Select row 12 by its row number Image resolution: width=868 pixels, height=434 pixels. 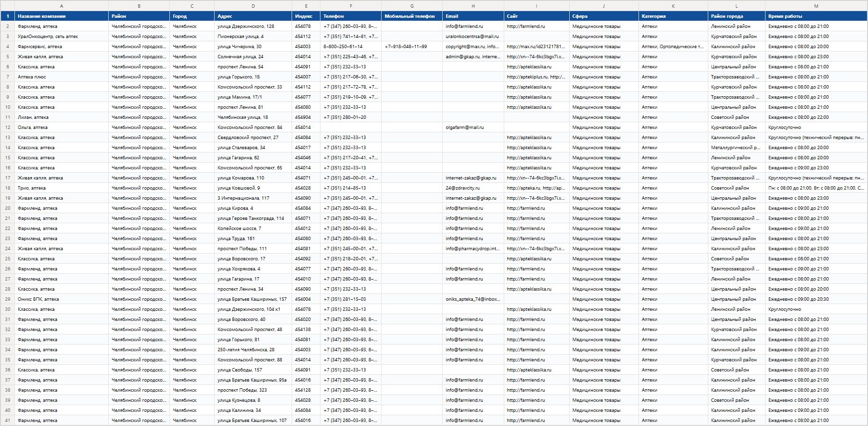click(8, 128)
